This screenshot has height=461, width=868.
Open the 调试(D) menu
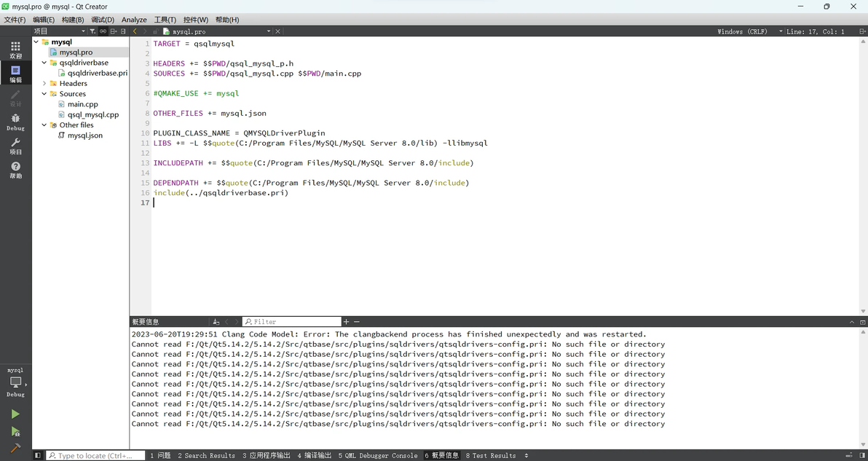point(103,20)
